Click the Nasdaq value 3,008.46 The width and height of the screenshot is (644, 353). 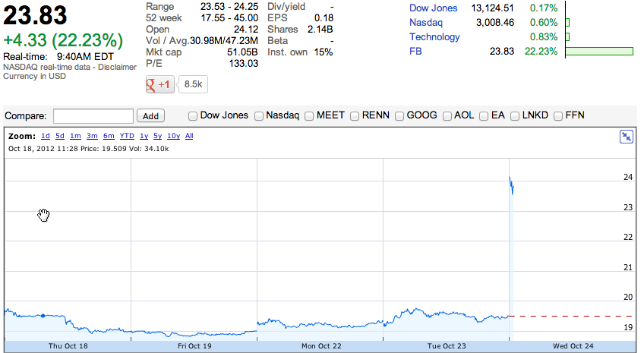click(x=495, y=23)
